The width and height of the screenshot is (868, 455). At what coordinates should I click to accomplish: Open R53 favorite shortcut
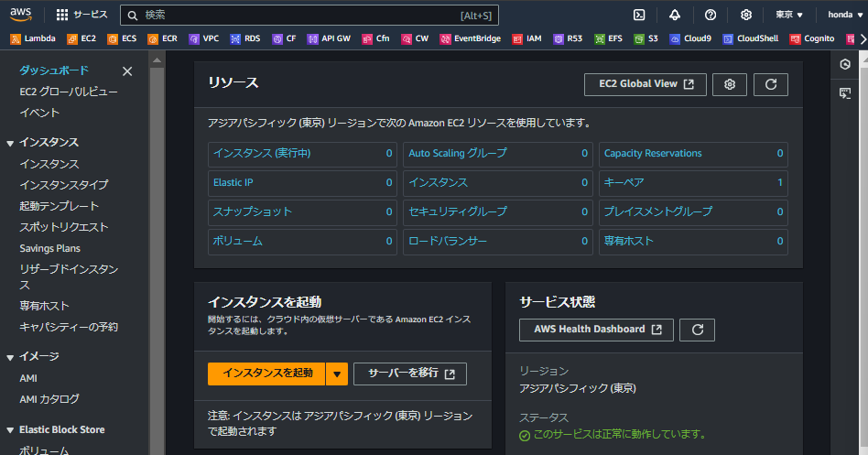(568, 38)
